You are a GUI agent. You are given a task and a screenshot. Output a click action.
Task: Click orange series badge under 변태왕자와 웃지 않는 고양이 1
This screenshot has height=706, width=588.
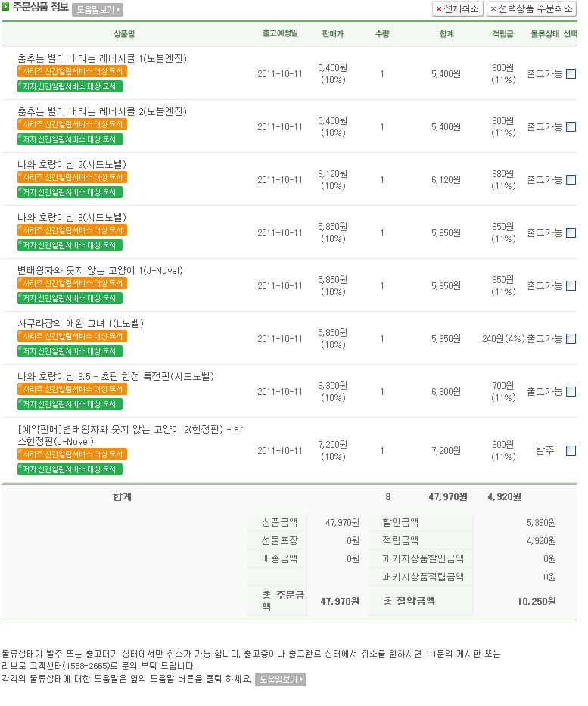(72, 283)
